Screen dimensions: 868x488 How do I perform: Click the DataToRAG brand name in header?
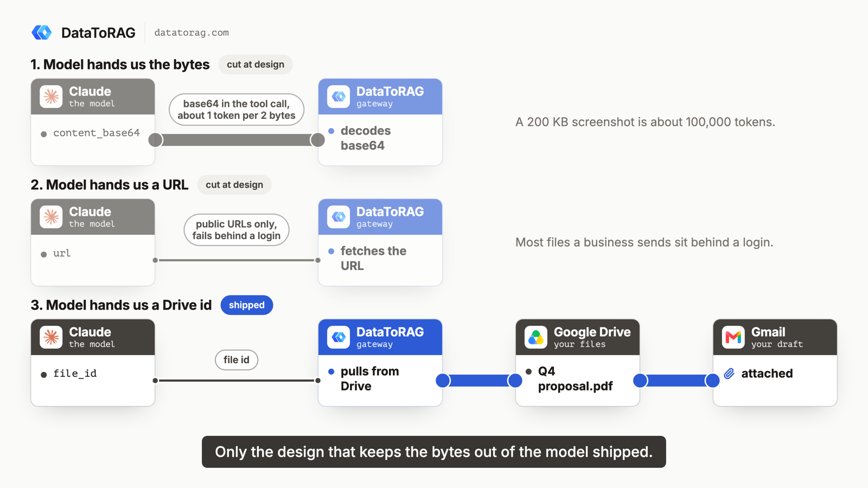click(98, 33)
